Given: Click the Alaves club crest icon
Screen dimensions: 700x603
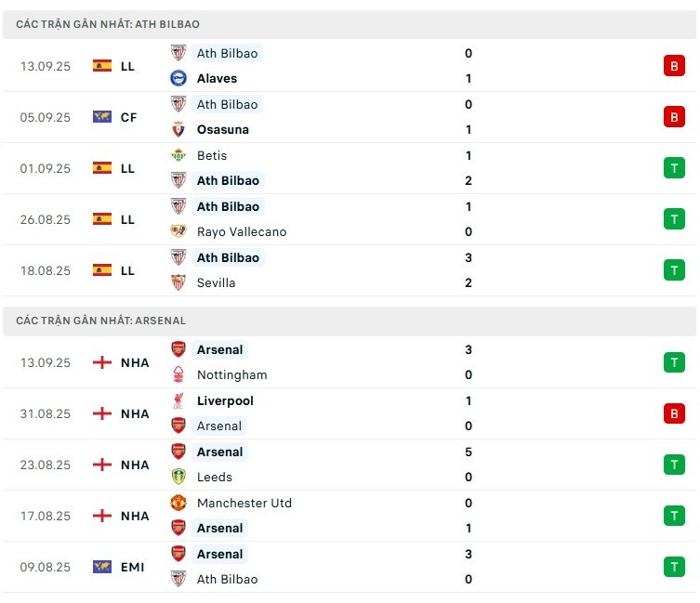Looking at the screenshot, I should pyautogui.click(x=178, y=79).
